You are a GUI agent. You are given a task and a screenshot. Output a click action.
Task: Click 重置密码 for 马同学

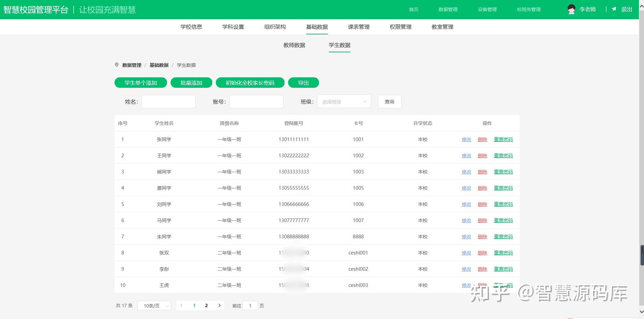504,220
